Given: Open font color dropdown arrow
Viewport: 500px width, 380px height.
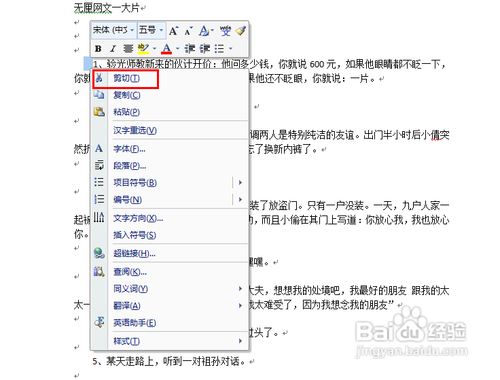Looking at the screenshot, I should coord(177,49).
